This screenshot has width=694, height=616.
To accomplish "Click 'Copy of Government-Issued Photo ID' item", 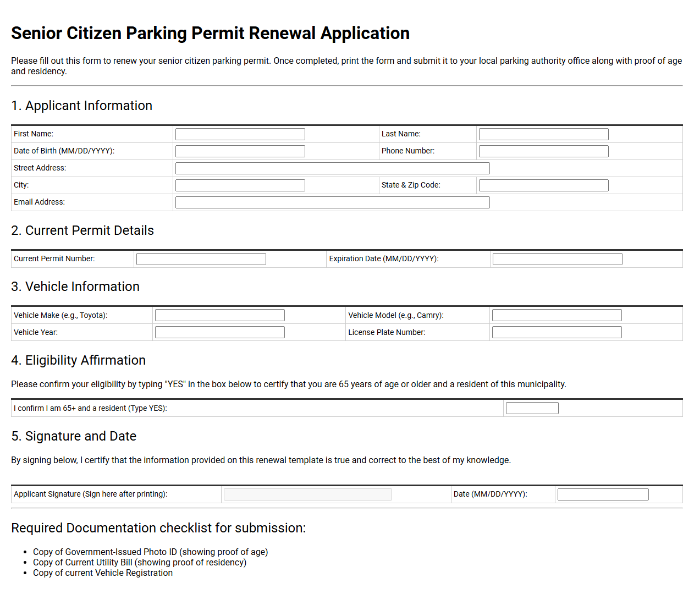I will (x=150, y=552).
